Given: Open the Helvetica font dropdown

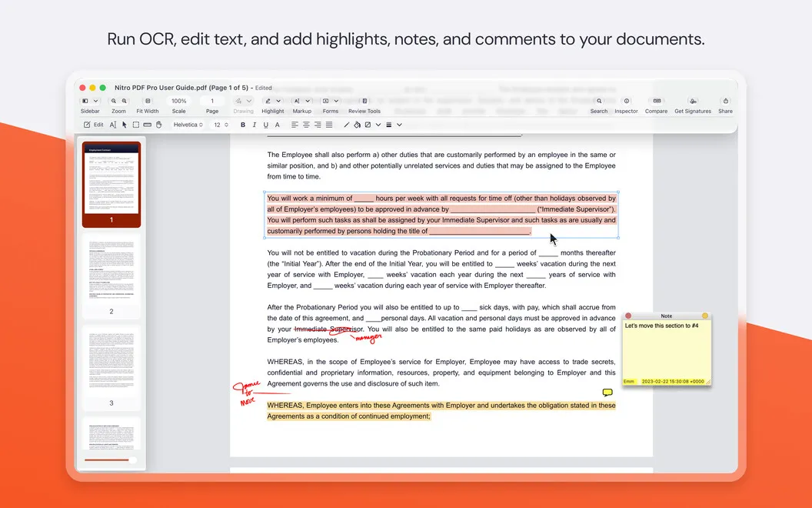Looking at the screenshot, I should [x=188, y=125].
